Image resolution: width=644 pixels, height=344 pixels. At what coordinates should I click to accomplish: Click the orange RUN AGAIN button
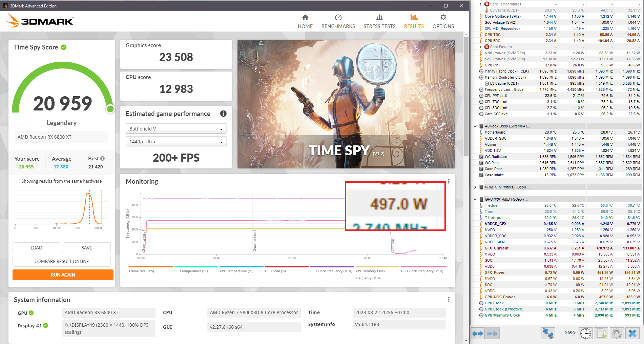coord(63,275)
